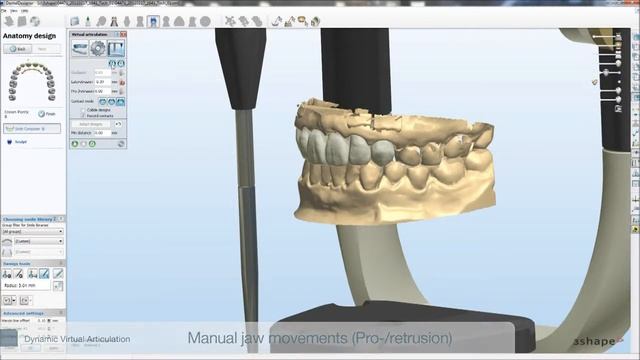Open the All groups filter dropdown

point(33,231)
